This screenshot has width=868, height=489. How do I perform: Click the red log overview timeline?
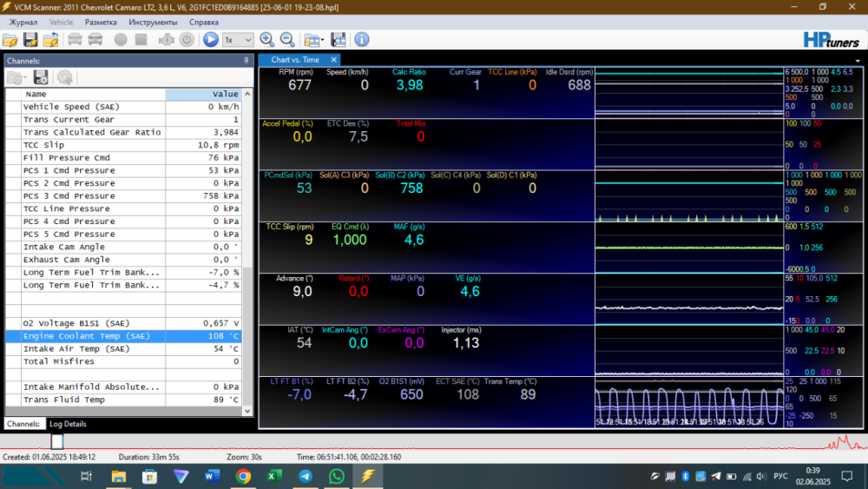[434, 445]
